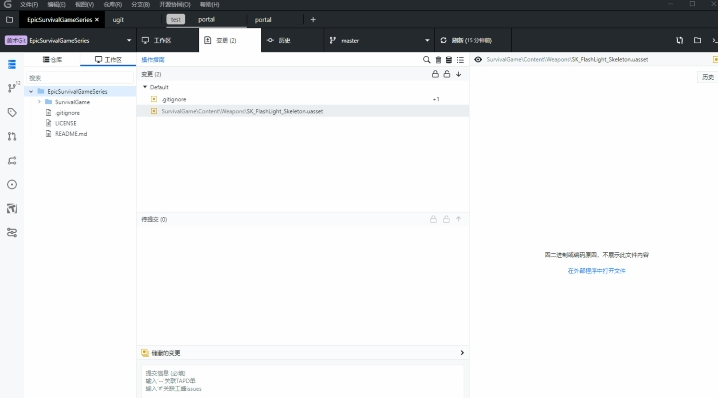The image size is (718, 398).
Task: Click the file path label in preview header
Action: click(567, 60)
